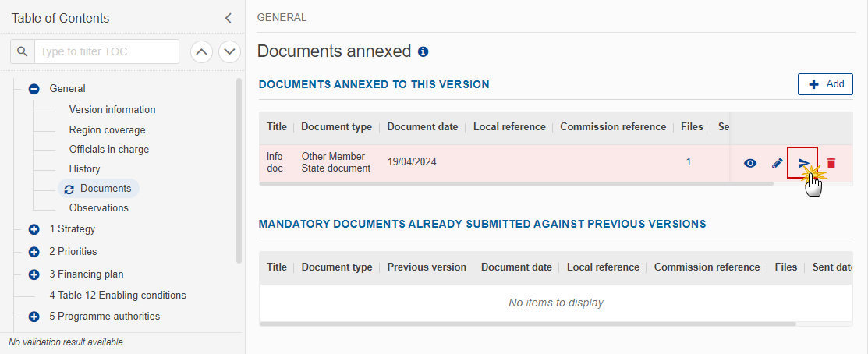Collapse the Table of Contents panel
Screen dimensions: 868x354
[x=228, y=18]
